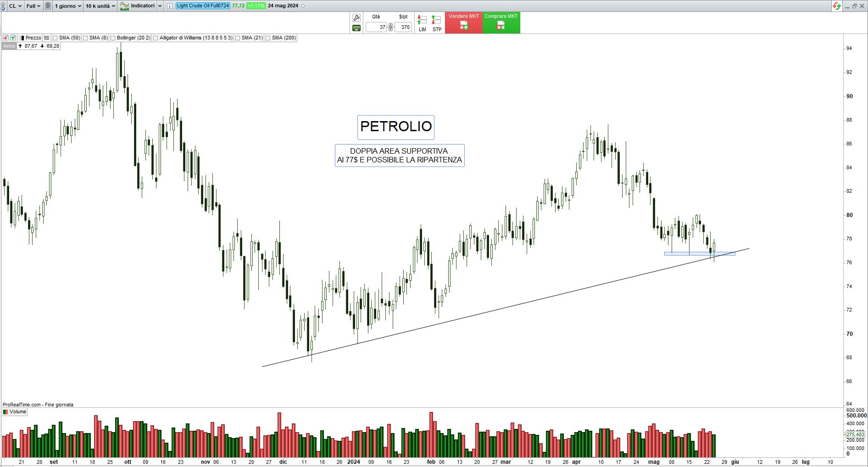Click the green keyboard shortcut icon
This screenshot has width=868, height=467.
tap(356, 28)
